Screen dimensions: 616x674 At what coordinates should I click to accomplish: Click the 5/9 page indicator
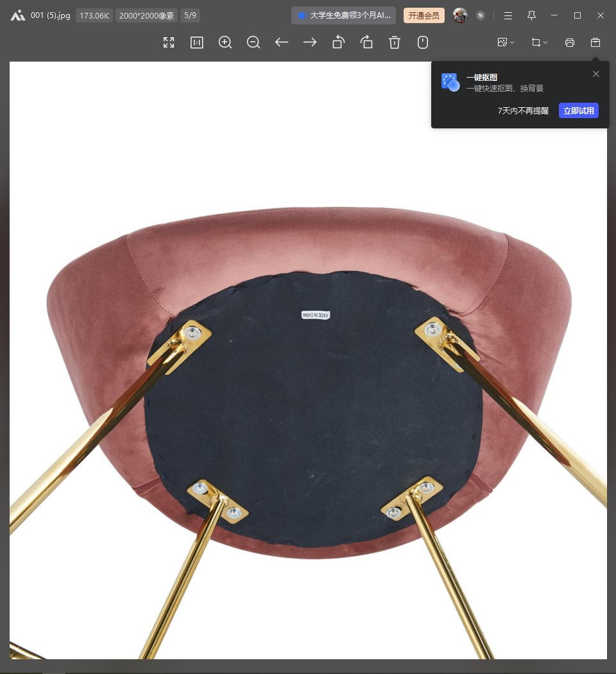click(190, 15)
